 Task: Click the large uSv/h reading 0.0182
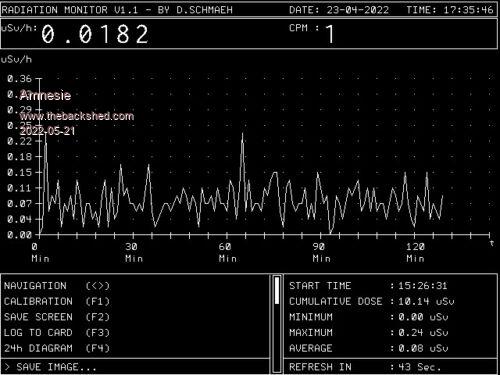[x=95, y=34]
